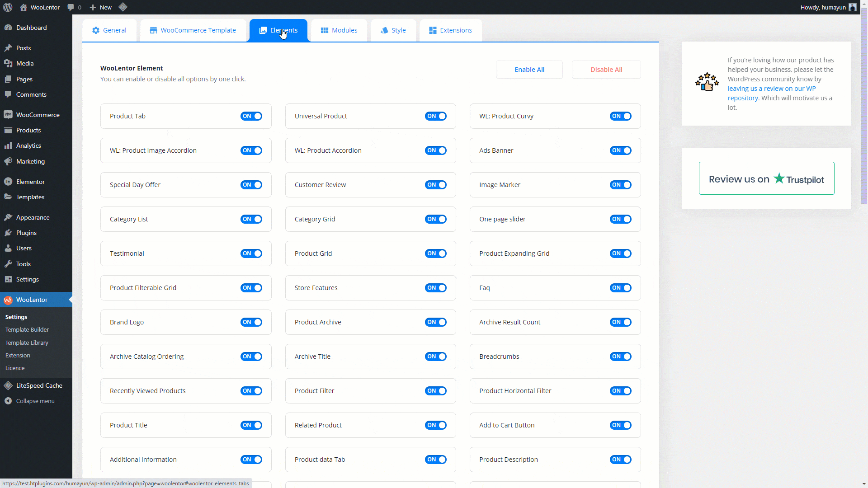The width and height of the screenshot is (868, 488).
Task: Toggle off the Product Tab element
Action: (x=251, y=116)
